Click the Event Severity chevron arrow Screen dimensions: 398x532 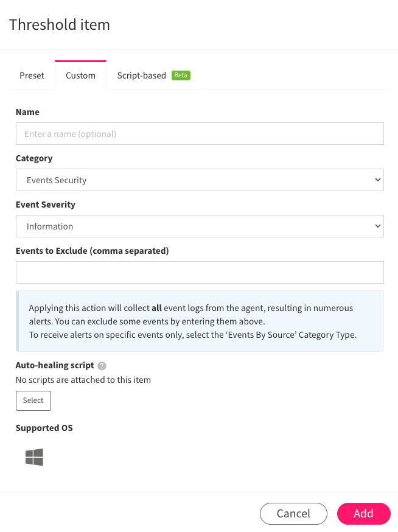(x=378, y=226)
